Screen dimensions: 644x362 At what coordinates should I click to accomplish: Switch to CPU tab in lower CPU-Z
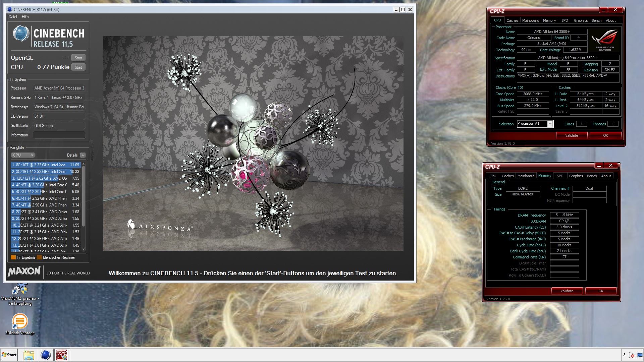493,176
